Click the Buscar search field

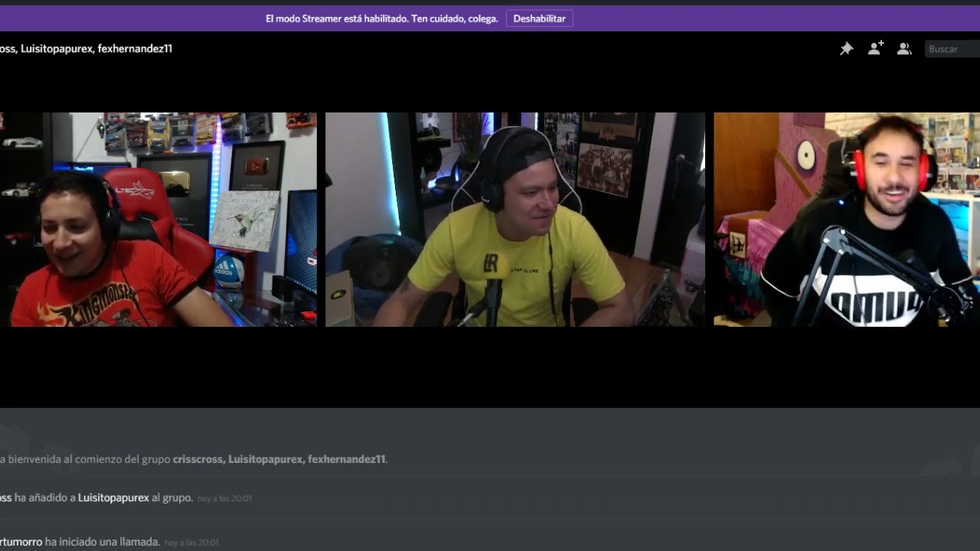point(952,49)
